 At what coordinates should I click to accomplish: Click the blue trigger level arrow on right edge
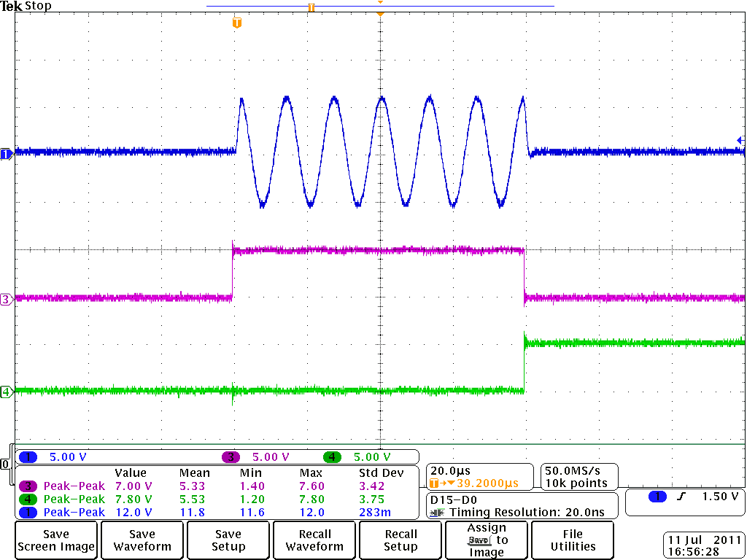(x=740, y=140)
